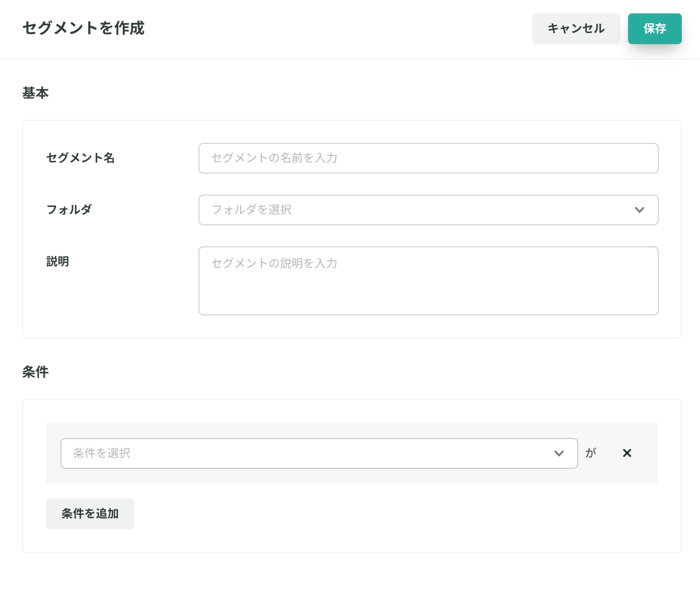Click the が particle beside condition dropdown
The width and height of the screenshot is (700, 603).
pyautogui.click(x=591, y=453)
